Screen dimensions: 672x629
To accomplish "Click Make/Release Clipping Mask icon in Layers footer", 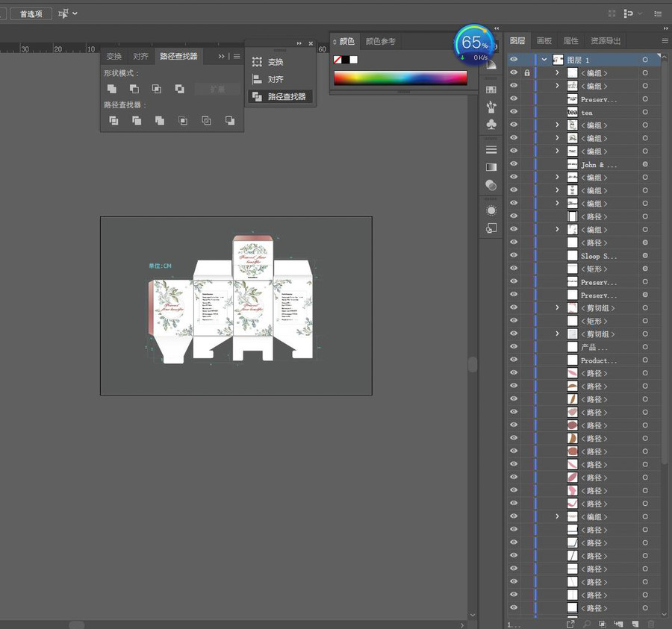I will coord(602,625).
